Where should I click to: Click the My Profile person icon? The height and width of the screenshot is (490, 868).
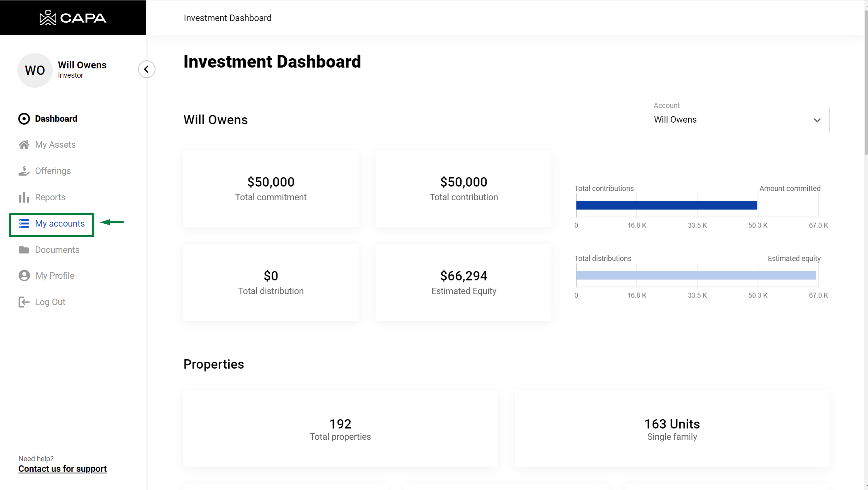24,276
